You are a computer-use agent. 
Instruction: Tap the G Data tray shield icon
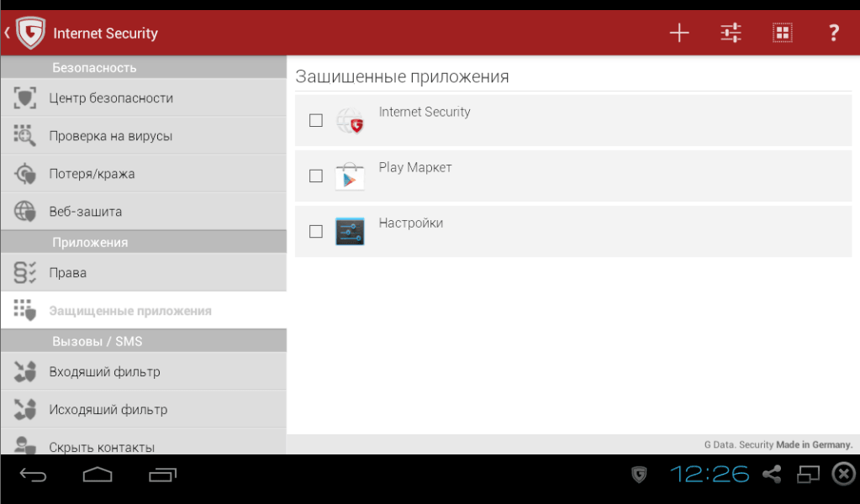(640, 475)
